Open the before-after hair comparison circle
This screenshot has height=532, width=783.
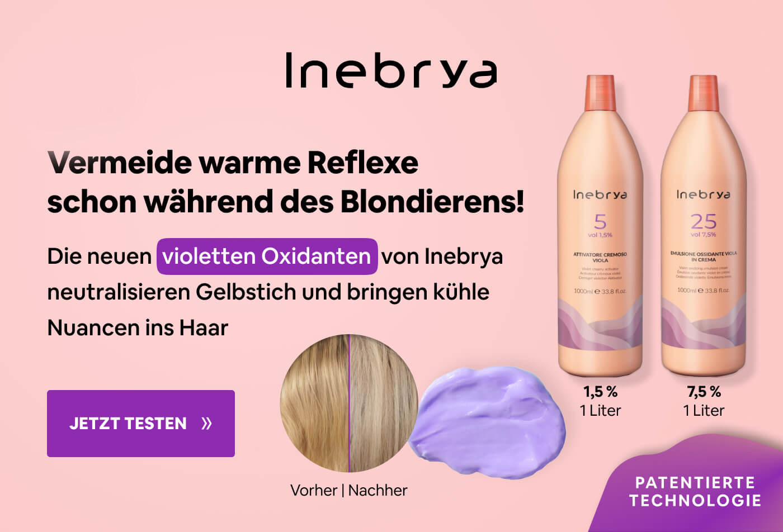coord(349,403)
